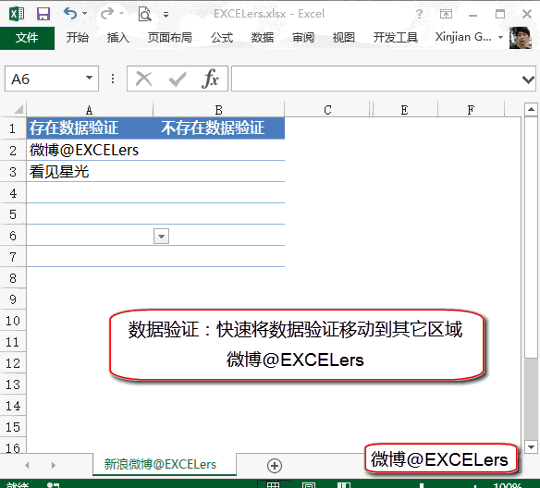Open Ribbon Display Options

[x=446, y=14]
